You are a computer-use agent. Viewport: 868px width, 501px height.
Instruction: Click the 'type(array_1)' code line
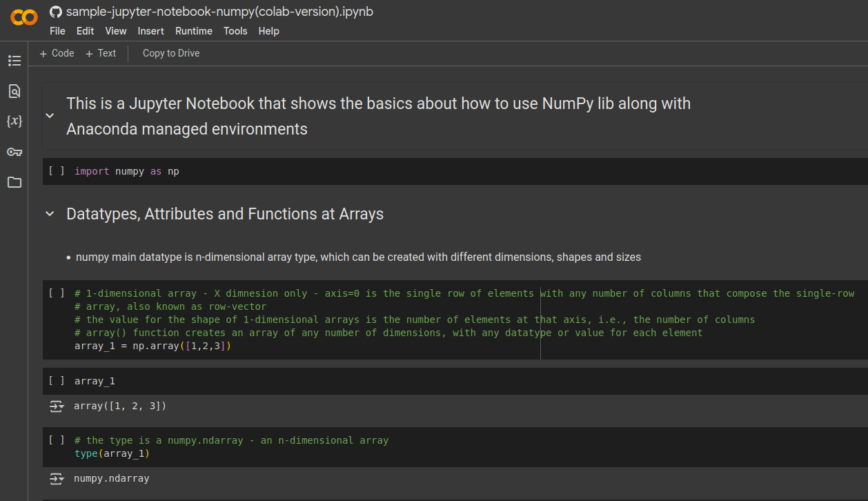(x=112, y=453)
